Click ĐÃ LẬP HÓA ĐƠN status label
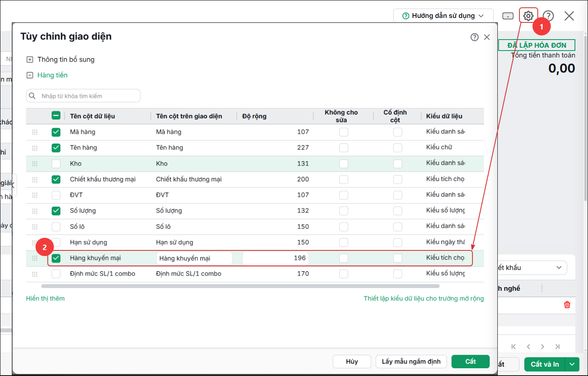The width and height of the screenshot is (588, 376). (537, 45)
